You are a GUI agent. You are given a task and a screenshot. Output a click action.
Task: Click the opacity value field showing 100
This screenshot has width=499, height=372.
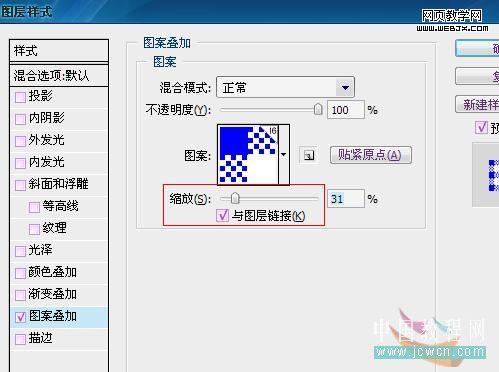346,110
